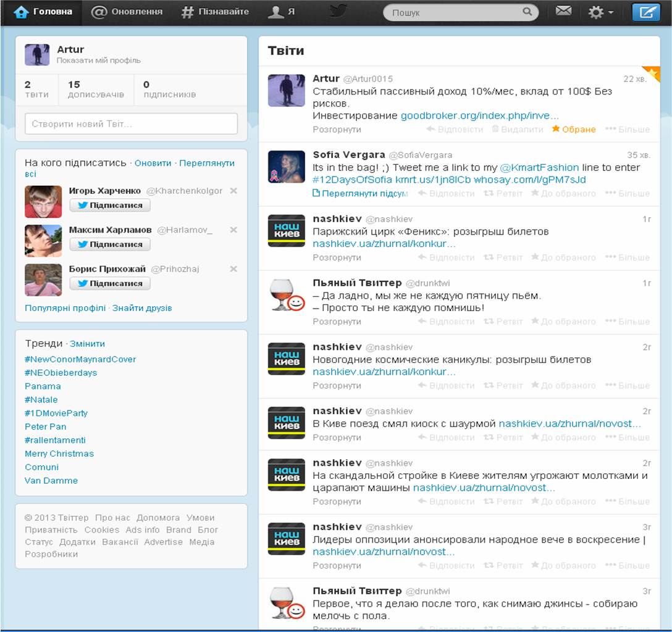Reply to the киоск с шаурмой tweet
This screenshot has width=672, height=632.
coord(446,437)
